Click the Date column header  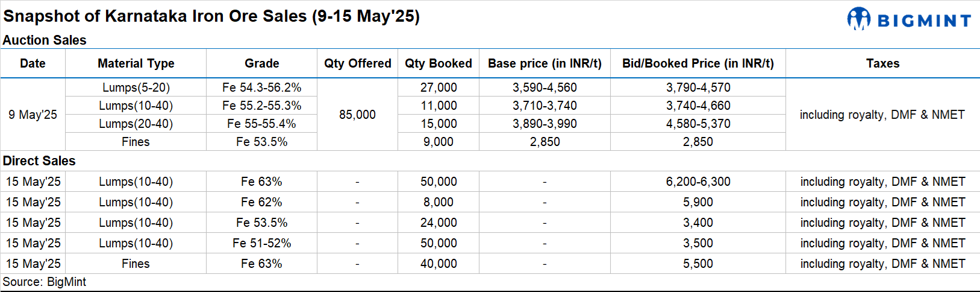pos(33,63)
